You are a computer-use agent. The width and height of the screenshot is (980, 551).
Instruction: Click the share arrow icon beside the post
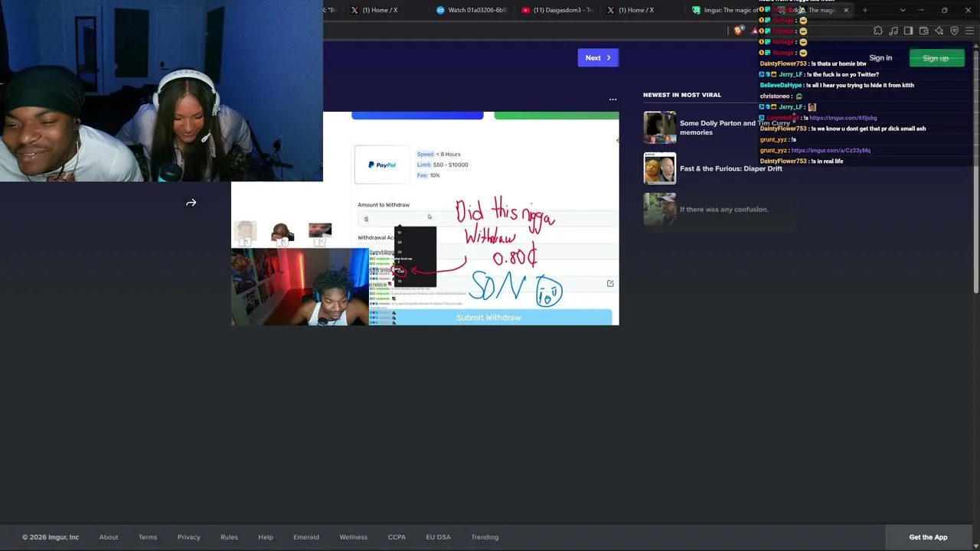[191, 203]
